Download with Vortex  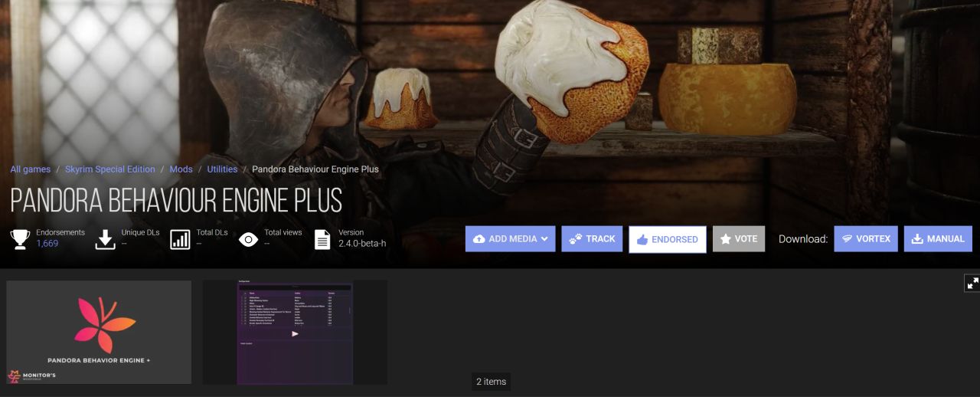point(866,239)
